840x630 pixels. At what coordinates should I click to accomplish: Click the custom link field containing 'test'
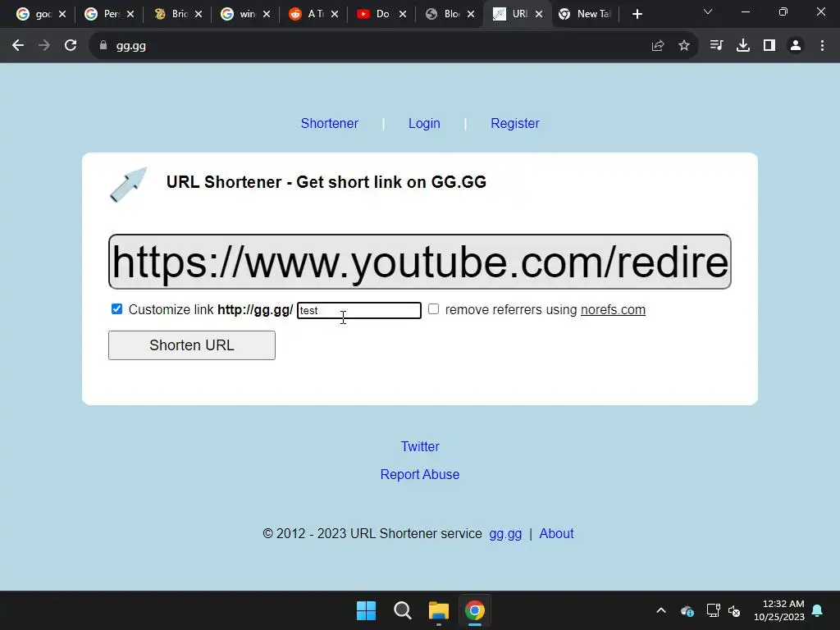coord(359,310)
